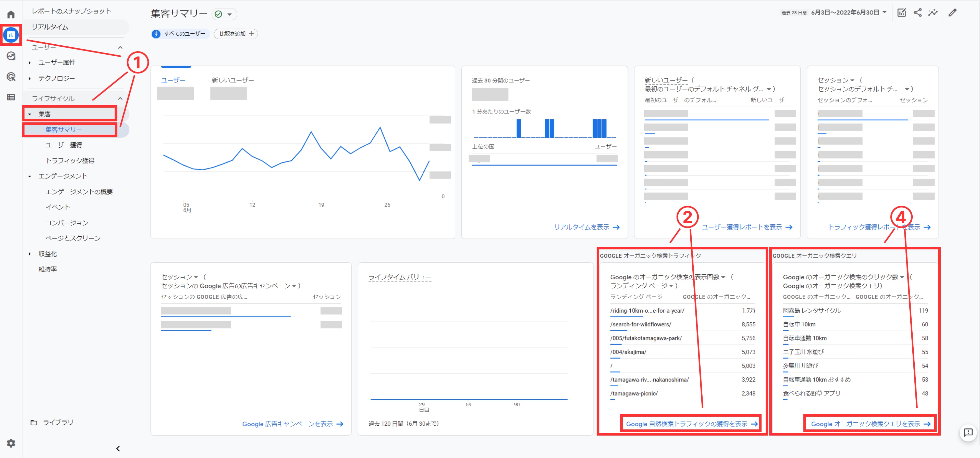The image size is (980, 458).
Task: Open the ユーザー獲得 report
Action: coord(64,145)
